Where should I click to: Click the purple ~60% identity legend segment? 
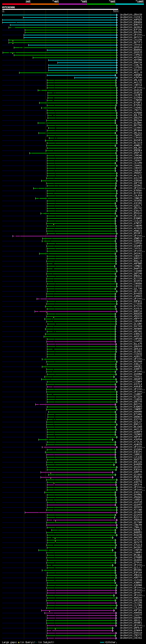pyautogui.click(x=73, y=4)
